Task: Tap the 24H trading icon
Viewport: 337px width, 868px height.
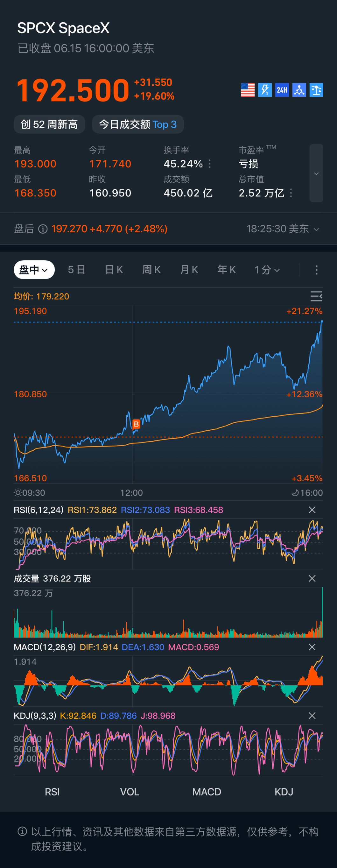Action: coord(282,90)
